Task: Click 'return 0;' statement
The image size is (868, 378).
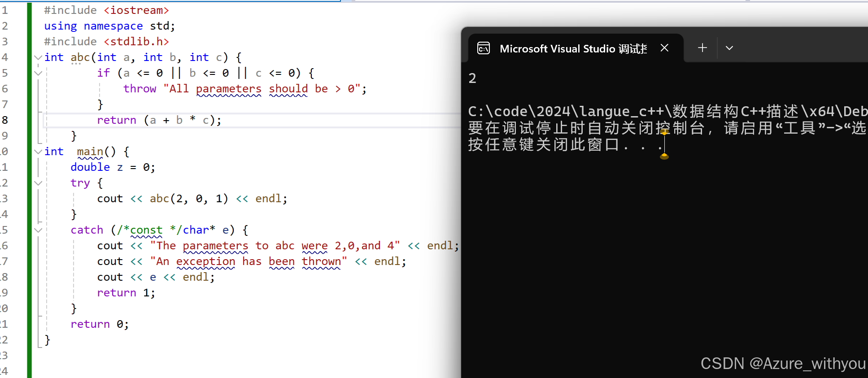Action: click(x=100, y=324)
